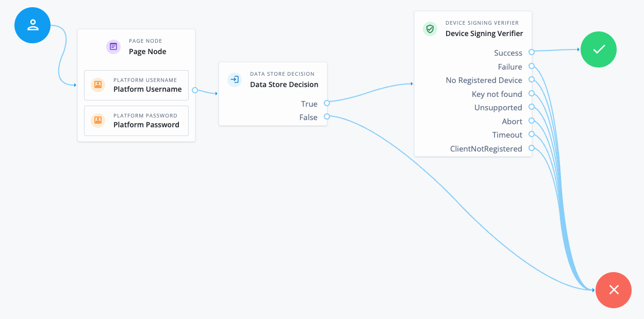The height and width of the screenshot is (319, 644).
Task: Select the red failure X node
Action: click(x=614, y=290)
